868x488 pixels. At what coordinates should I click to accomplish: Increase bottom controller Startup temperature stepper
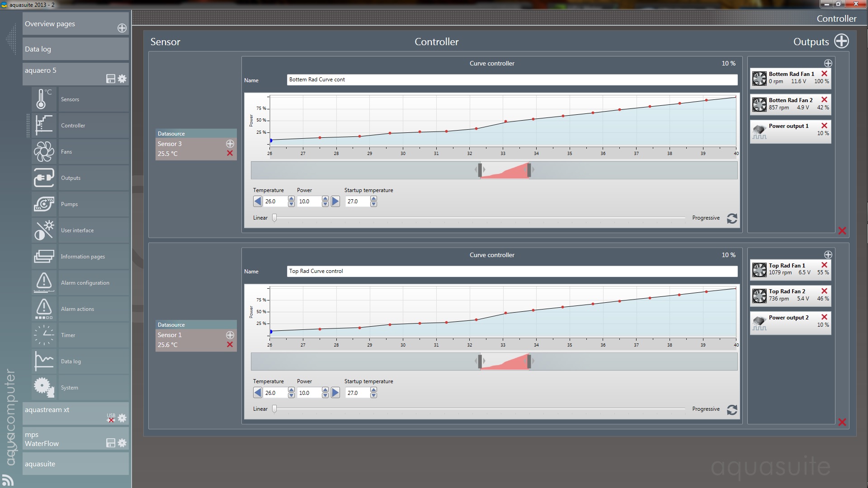(373, 390)
